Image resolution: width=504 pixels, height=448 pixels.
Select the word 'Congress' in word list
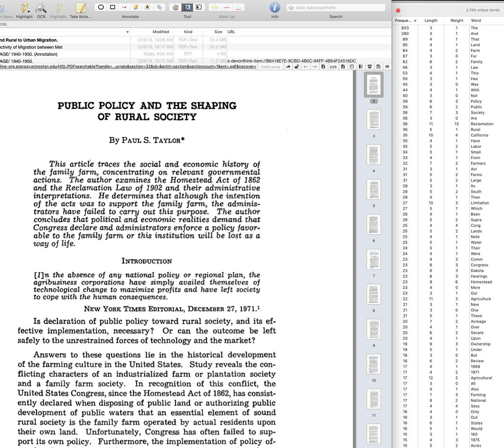[x=479, y=265]
